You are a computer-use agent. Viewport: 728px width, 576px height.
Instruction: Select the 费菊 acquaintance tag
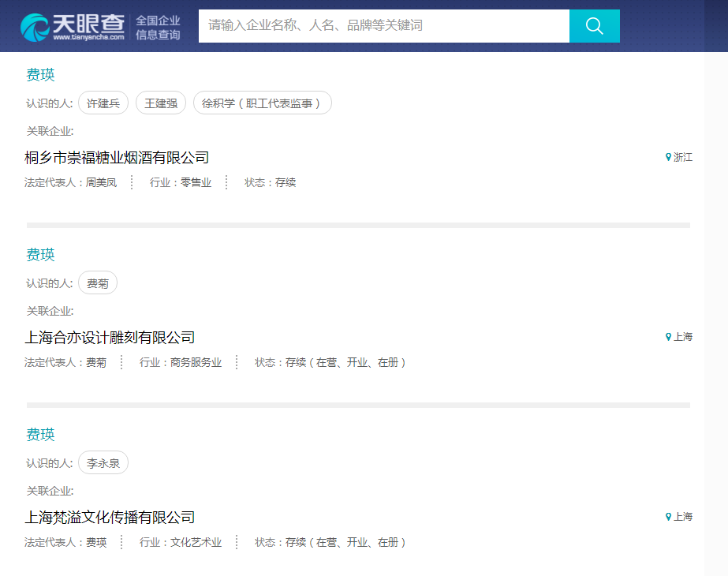(98, 283)
